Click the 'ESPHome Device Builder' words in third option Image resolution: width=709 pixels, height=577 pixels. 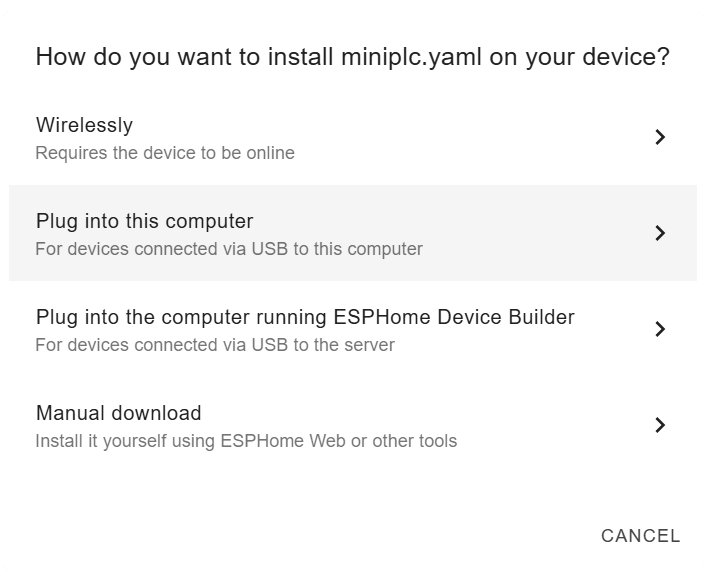point(454,317)
